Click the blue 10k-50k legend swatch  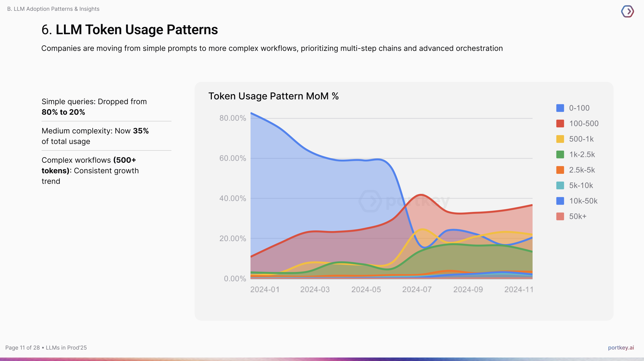(560, 201)
